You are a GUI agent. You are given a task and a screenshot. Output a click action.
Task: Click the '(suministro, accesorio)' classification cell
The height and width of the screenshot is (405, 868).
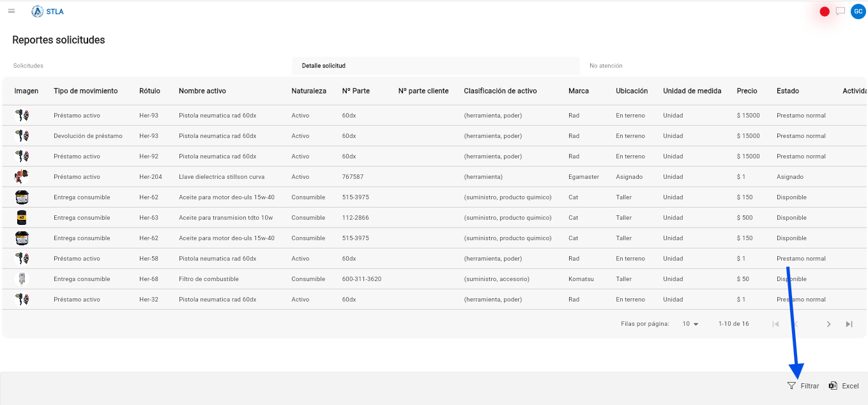coord(496,279)
